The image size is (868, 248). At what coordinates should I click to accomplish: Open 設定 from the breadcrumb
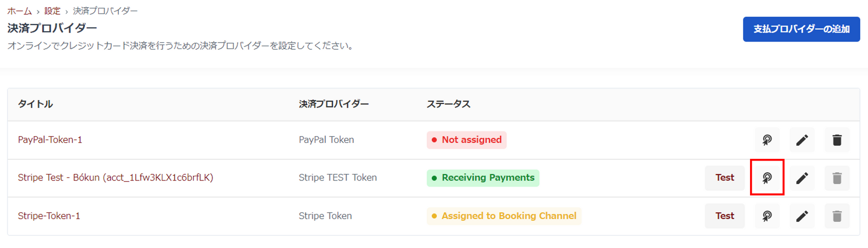pos(52,11)
